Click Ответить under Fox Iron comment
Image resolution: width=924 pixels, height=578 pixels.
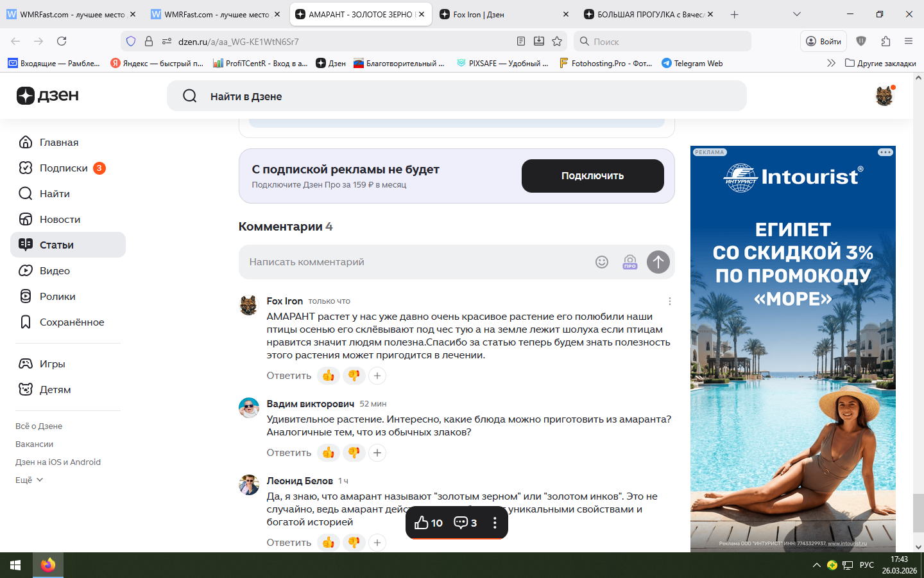pyautogui.click(x=289, y=376)
